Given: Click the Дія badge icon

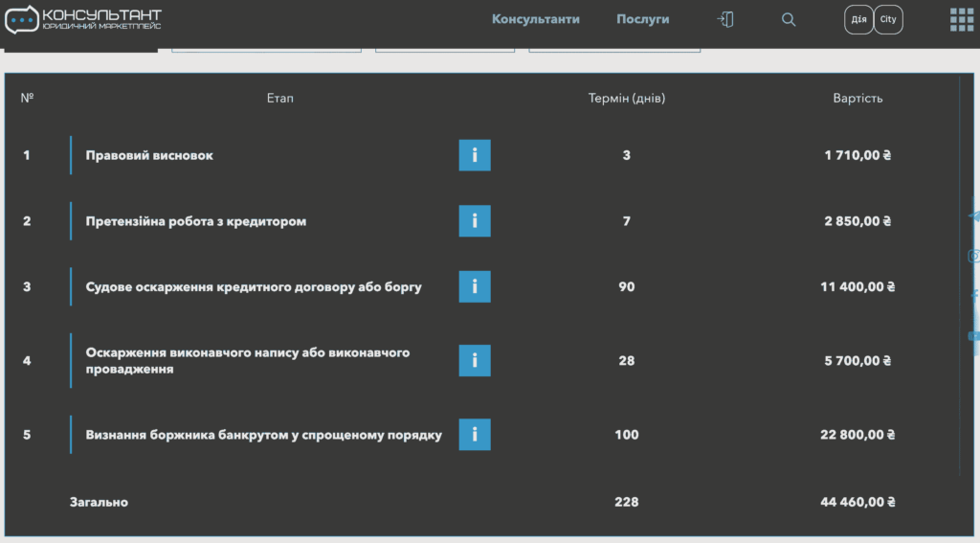Looking at the screenshot, I should point(858,19).
